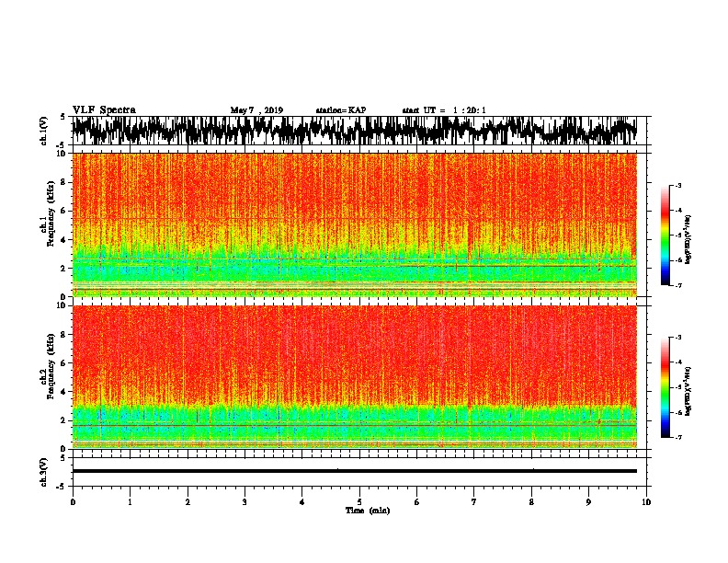Click the "6" kHz tick on ch.2 frequency axis

coord(63,363)
